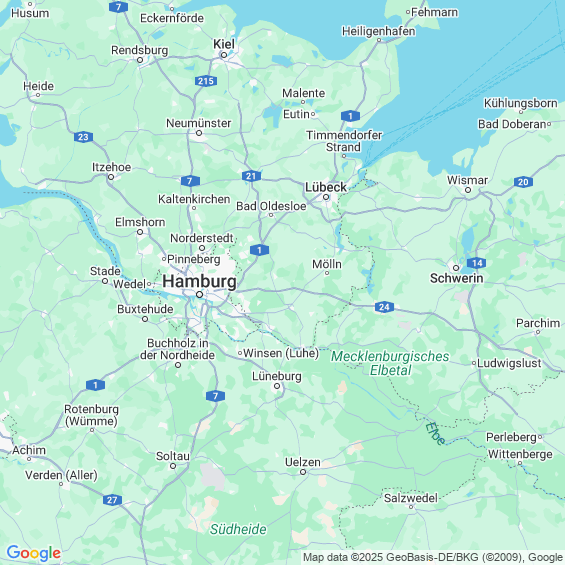Click the Wismar town marker
The height and width of the screenshot is (565, 565).
468,190
